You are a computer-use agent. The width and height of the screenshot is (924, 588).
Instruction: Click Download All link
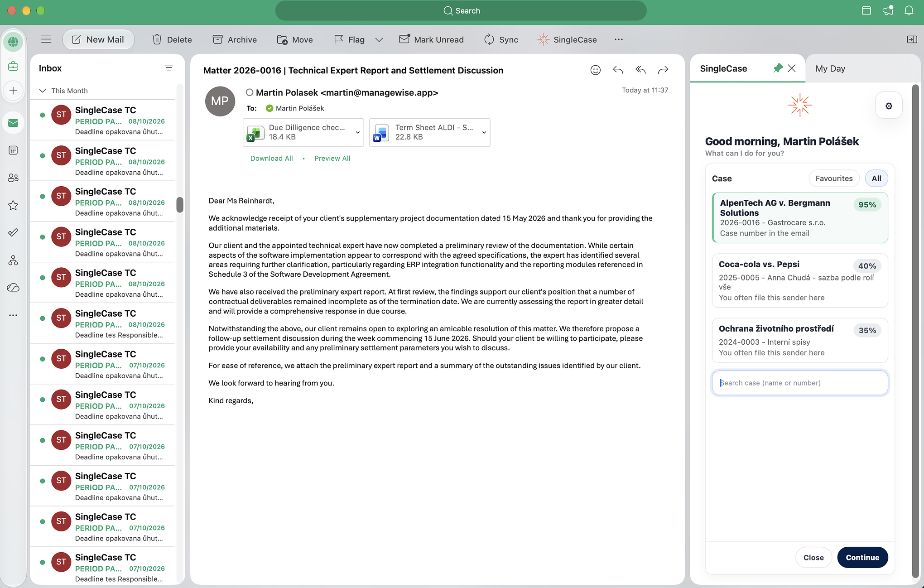[x=271, y=158]
